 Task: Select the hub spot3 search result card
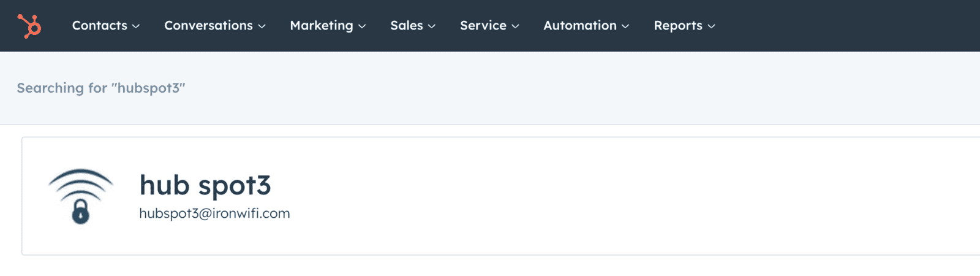(x=501, y=196)
